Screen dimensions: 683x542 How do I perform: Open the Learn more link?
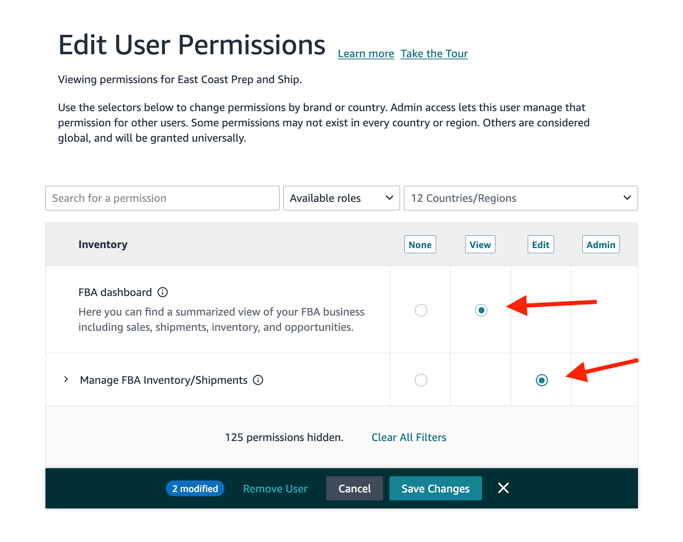coord(366,54)
